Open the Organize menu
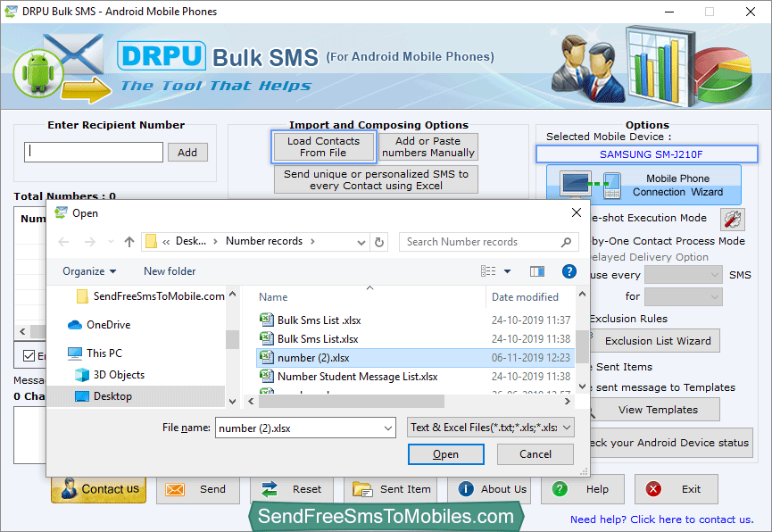The width and height of the screenshot is (772, 532). [x=89, y=271]
